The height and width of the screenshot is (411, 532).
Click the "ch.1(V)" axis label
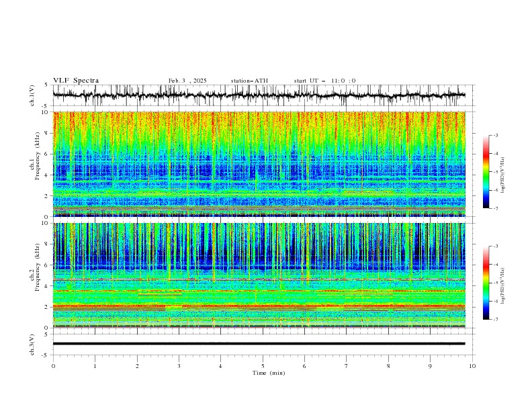point(32,95)
